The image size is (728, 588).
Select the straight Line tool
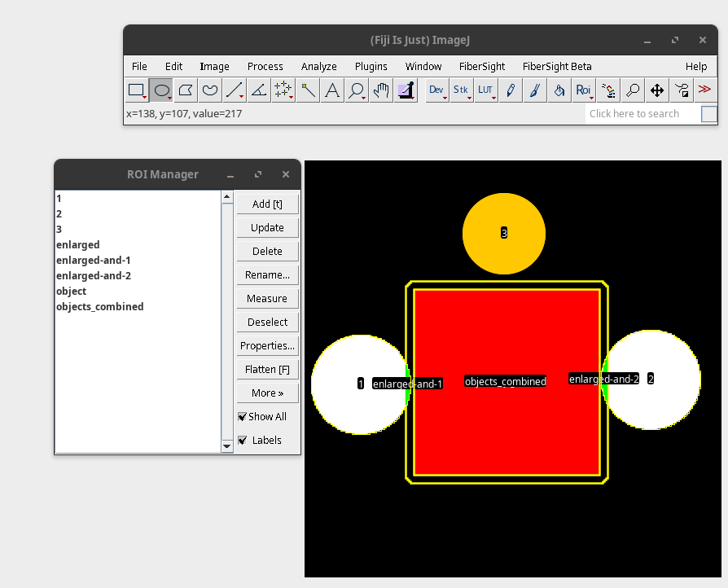click(x=234, y=90)
